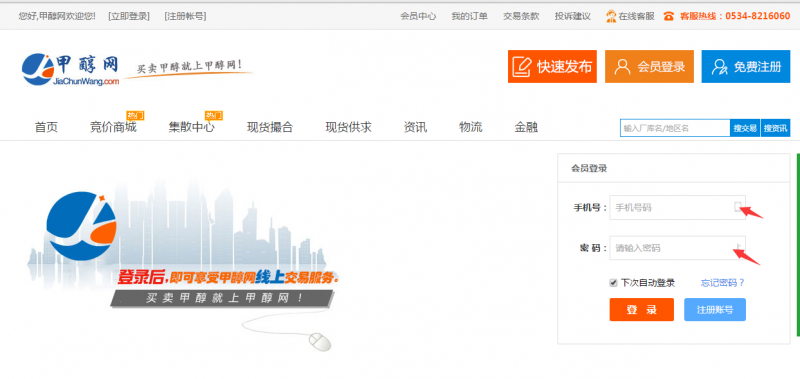Screen dimensions: 800x379
Task: Click the 热门 badge above 竞价商城
Action: 135,115
